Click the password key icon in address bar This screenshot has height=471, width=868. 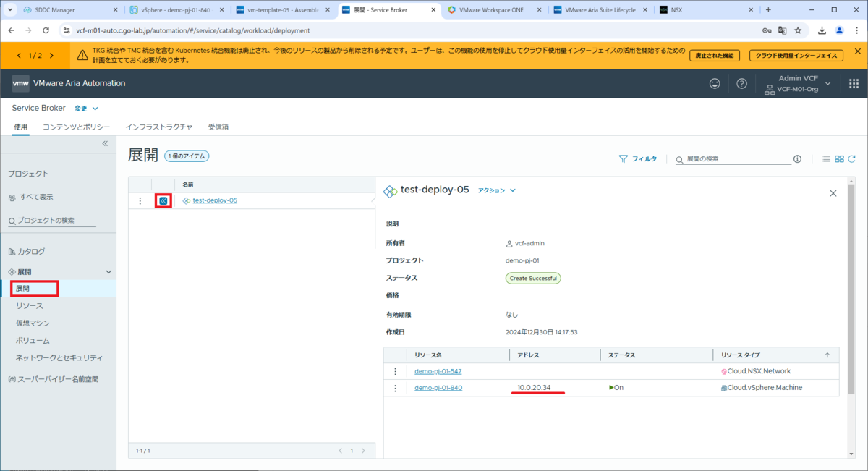[x=766, y=30]
